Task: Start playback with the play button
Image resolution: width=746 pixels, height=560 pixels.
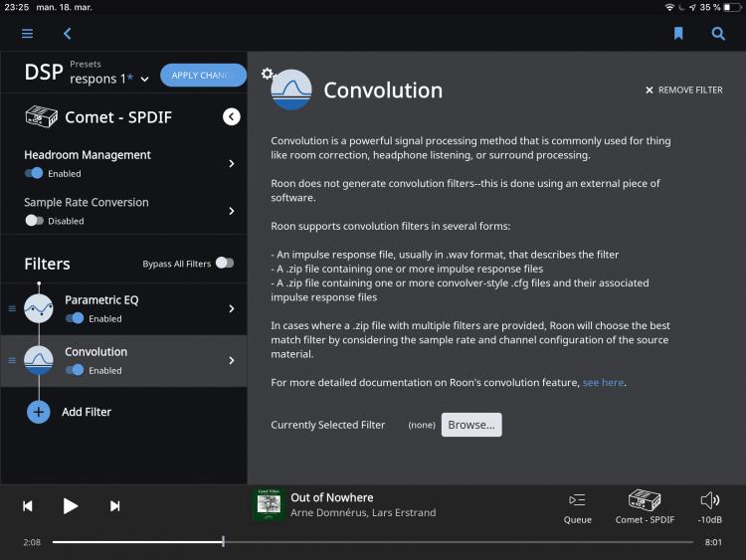Action: pyautogui.click(x=71, y=506)
